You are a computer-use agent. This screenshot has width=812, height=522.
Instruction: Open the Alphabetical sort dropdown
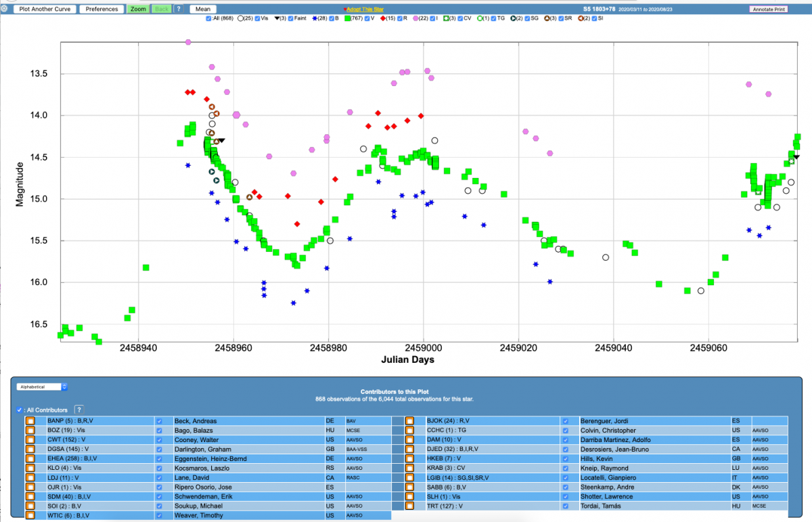pos(42,387)
